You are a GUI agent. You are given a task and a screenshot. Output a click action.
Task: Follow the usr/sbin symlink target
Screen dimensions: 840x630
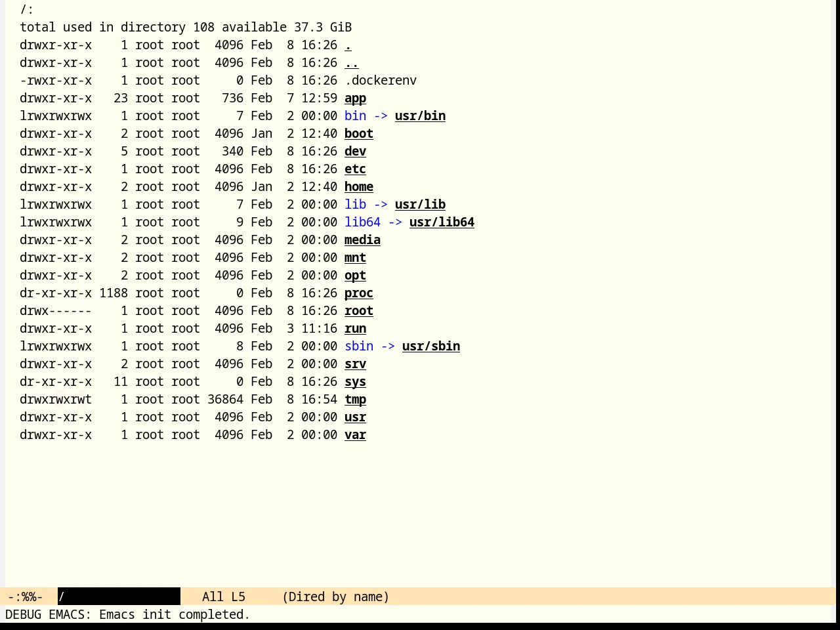(x=431, y=346)
